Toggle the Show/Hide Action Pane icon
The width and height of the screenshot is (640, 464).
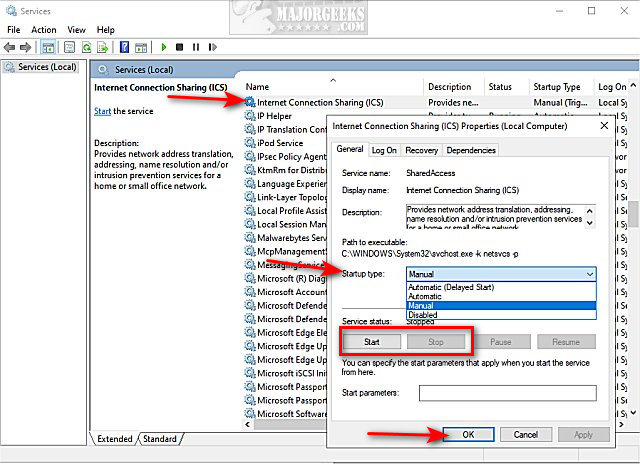(141, 47)
